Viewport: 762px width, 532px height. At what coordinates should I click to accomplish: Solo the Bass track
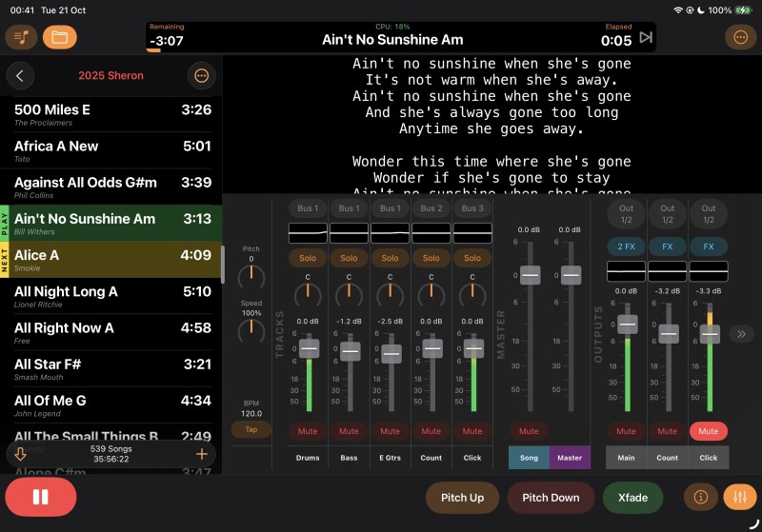(x=350, y=258)
